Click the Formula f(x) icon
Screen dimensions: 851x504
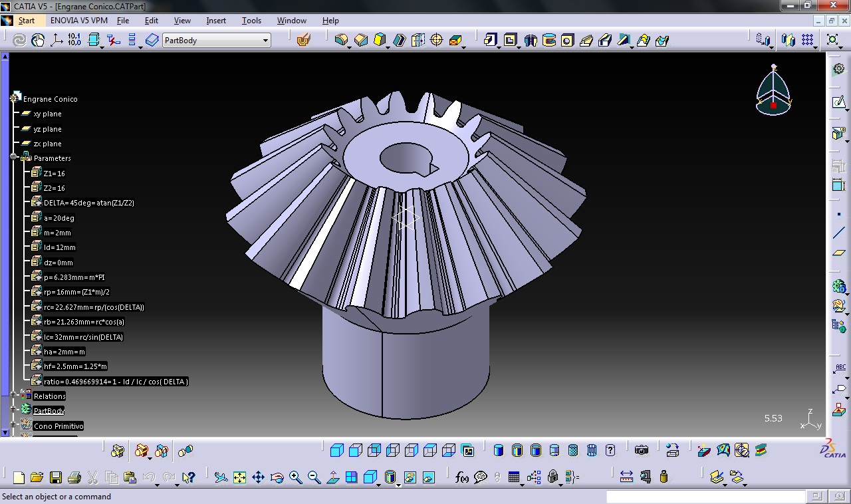point(461,477)
